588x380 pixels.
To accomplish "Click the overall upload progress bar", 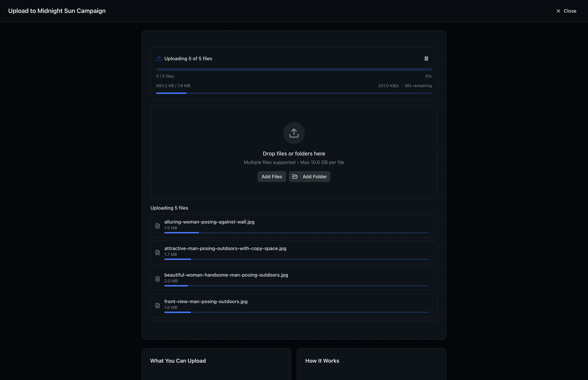I will [294, 69].
